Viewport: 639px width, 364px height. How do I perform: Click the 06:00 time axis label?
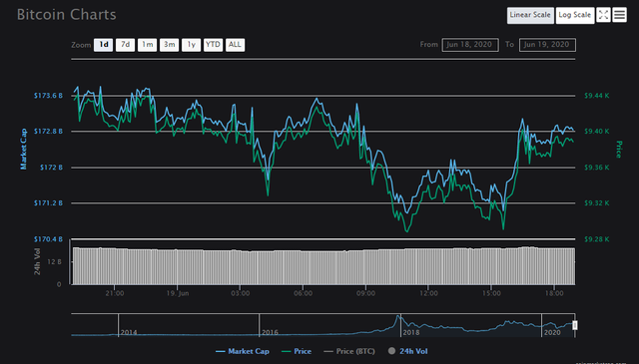click(303, 293)
